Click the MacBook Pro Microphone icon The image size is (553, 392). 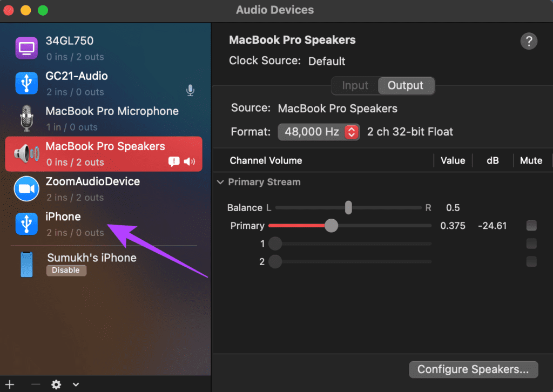pos(26,118)
